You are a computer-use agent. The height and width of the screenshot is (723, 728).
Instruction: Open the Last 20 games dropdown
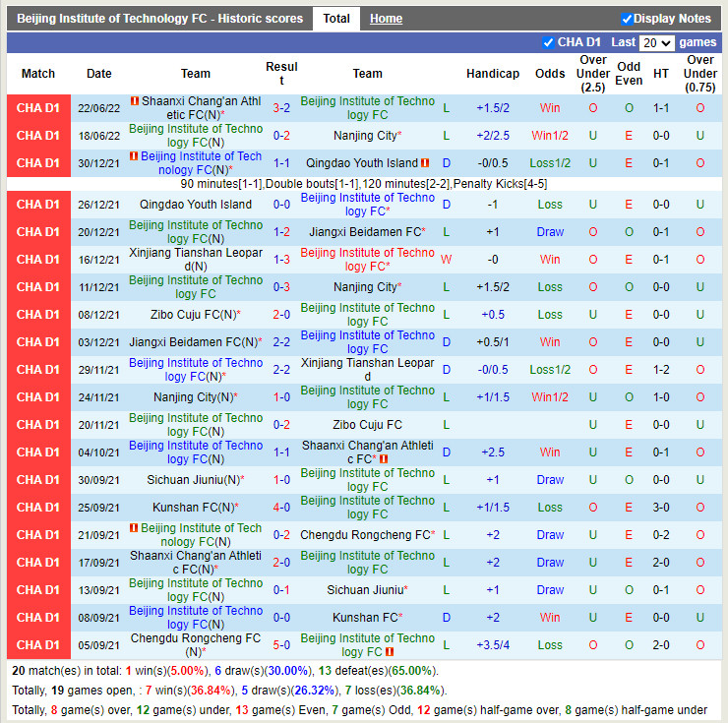point(655,43)
